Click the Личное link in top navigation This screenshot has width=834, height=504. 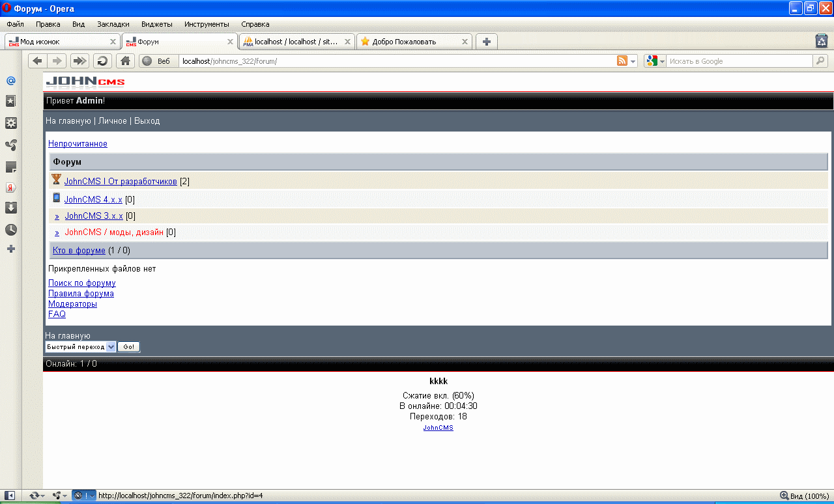coord(113,121)
